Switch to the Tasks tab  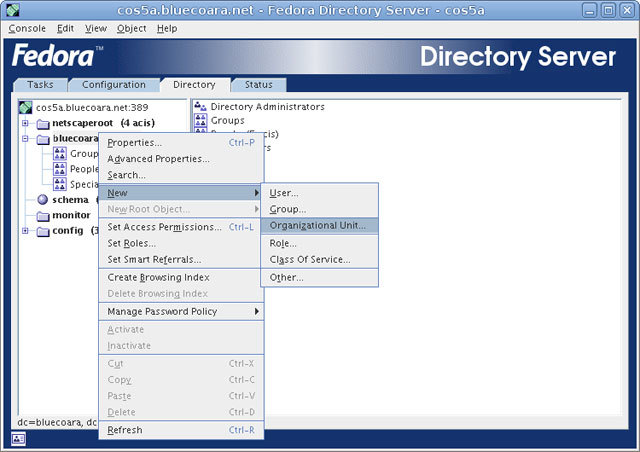tap(40, 85)
